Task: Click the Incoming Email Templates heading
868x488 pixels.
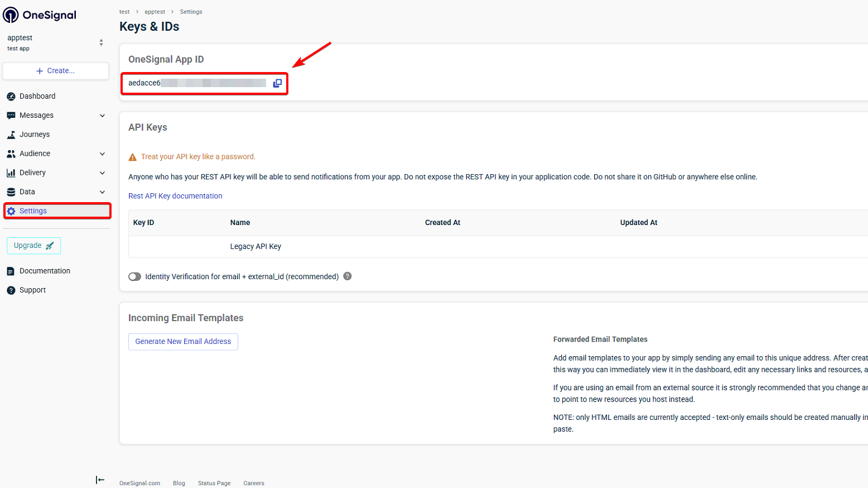Action: (186, 318)
